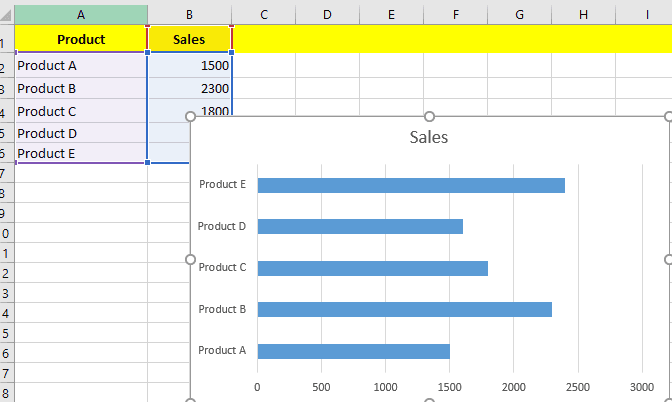The height and width of the screenshot is (402, 672).
Task: Click the chart title Sales
Action: pyautogui.click(x=429, y=137)
